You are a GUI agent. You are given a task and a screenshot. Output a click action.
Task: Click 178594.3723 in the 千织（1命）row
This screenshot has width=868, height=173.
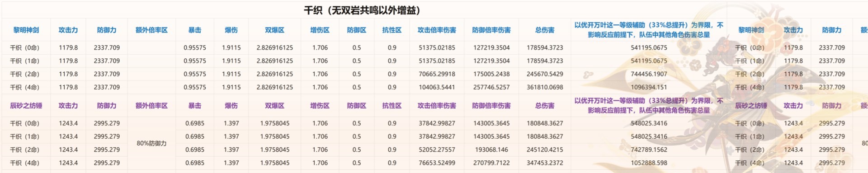[x=545, y=61]
